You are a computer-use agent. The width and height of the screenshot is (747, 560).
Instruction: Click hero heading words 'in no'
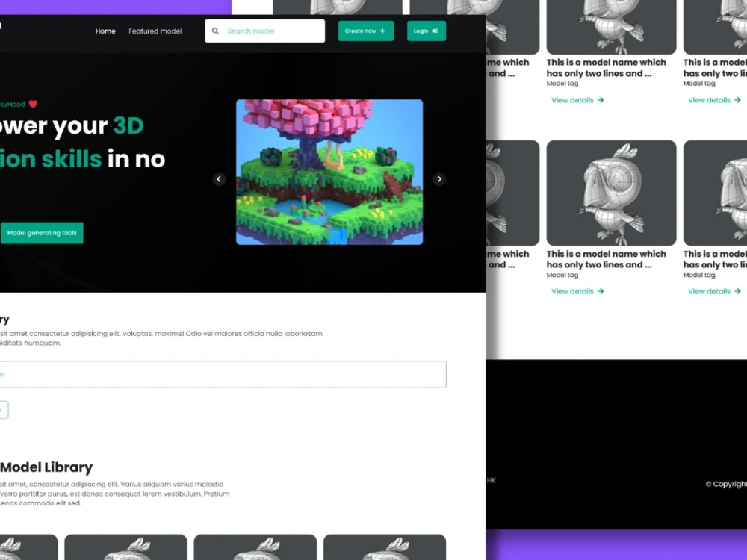pos(136,159)
